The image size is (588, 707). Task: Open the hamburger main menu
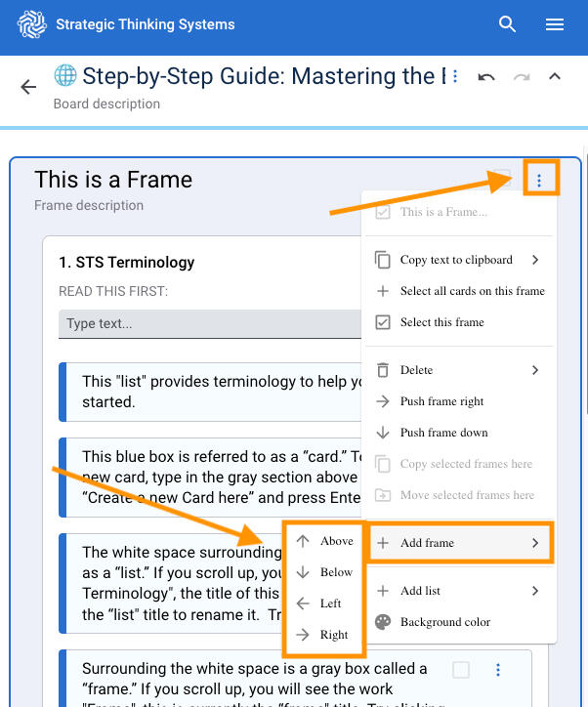[x=555, y=24]
